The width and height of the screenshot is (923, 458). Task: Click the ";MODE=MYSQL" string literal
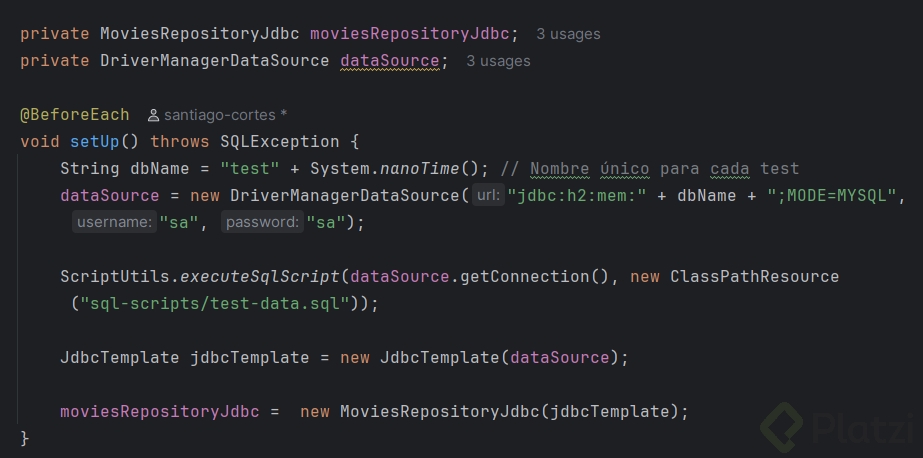(x=833, y=196)
